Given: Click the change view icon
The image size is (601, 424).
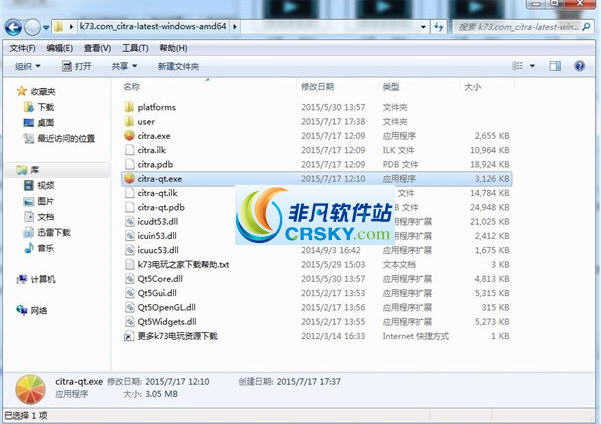Looking at the screenshot, I should click(517, 66).
